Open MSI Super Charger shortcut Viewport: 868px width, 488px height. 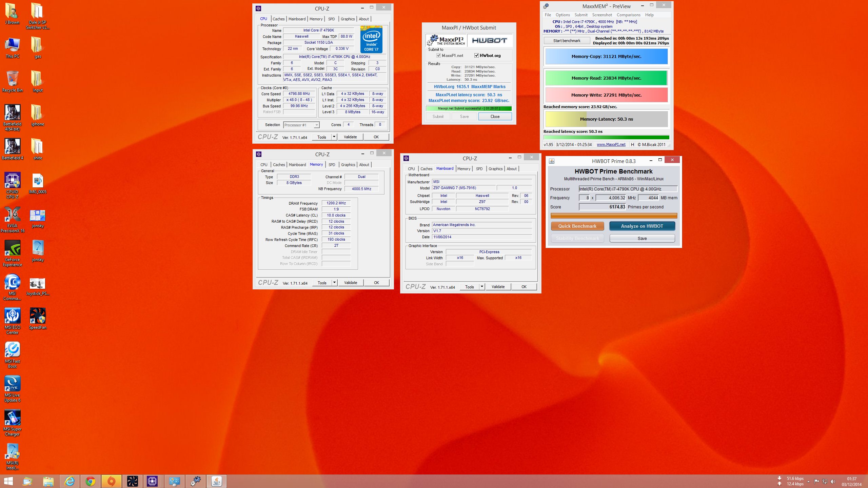pos(12,423)
